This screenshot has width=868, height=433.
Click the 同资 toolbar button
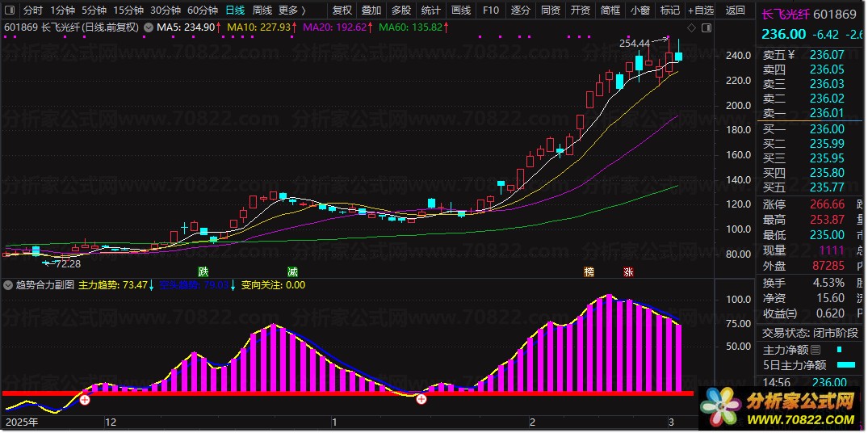[x=550, y=10]
